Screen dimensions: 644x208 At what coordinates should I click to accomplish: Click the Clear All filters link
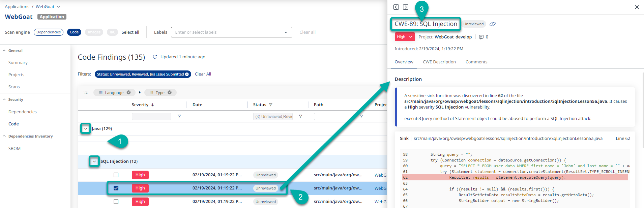click(203, 74)
